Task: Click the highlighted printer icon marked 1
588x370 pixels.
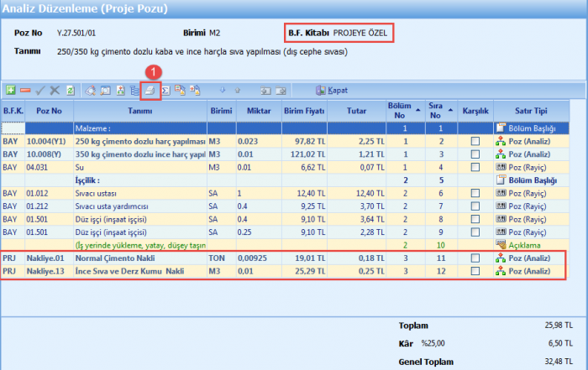Action: 149,90
